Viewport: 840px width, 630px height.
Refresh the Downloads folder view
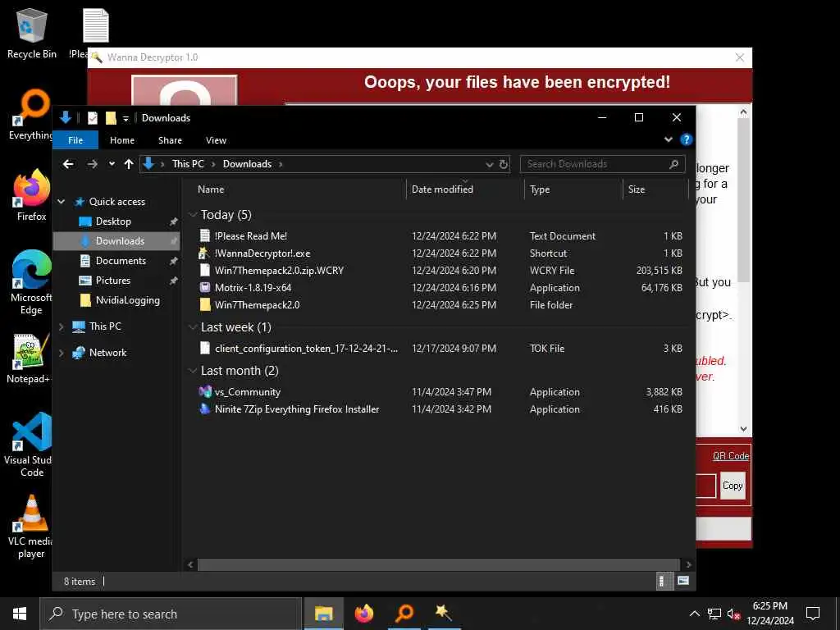(x=504, y=164)
